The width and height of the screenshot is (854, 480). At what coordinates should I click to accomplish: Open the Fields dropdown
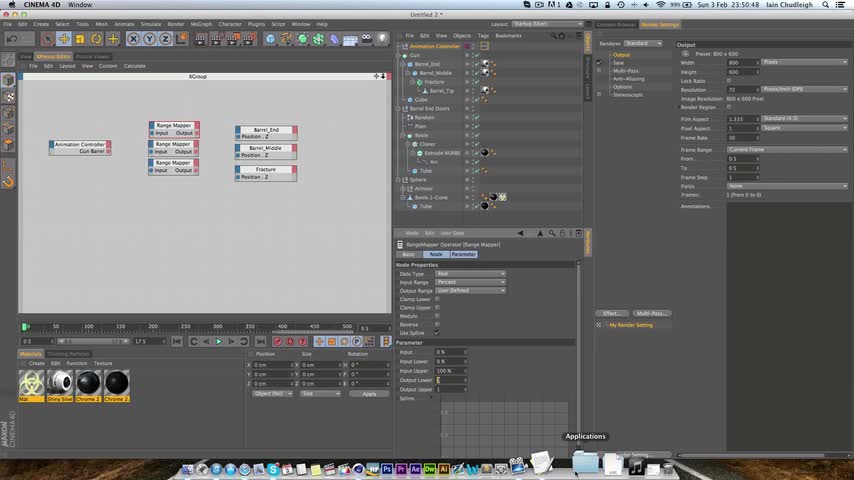point(787,186)
